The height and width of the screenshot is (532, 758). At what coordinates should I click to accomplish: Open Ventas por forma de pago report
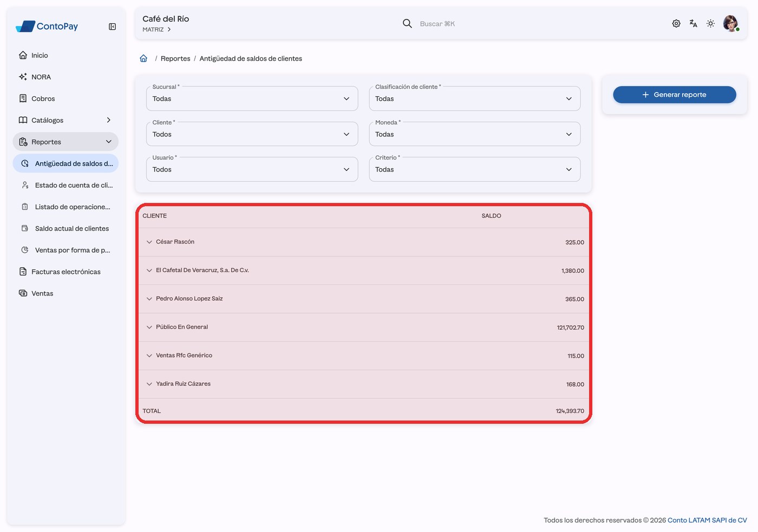pos(66,250)
